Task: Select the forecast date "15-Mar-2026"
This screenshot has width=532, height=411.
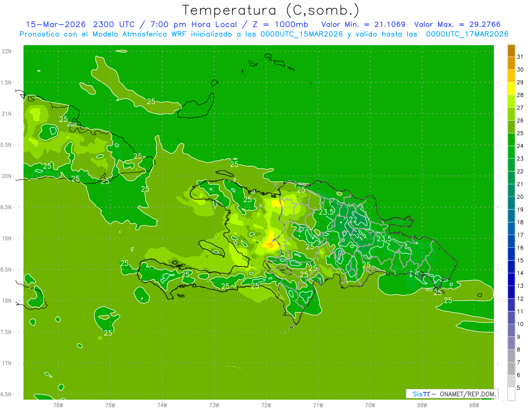Action: click(x=56, y=24)
